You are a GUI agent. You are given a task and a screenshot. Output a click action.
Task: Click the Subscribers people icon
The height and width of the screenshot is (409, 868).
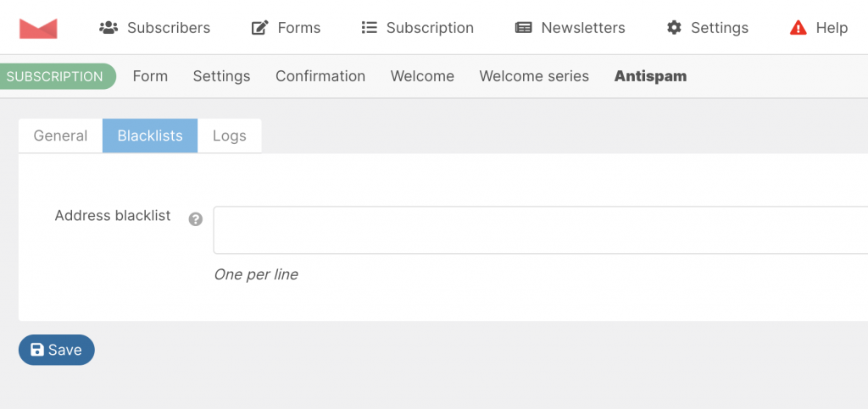[108, 28]
